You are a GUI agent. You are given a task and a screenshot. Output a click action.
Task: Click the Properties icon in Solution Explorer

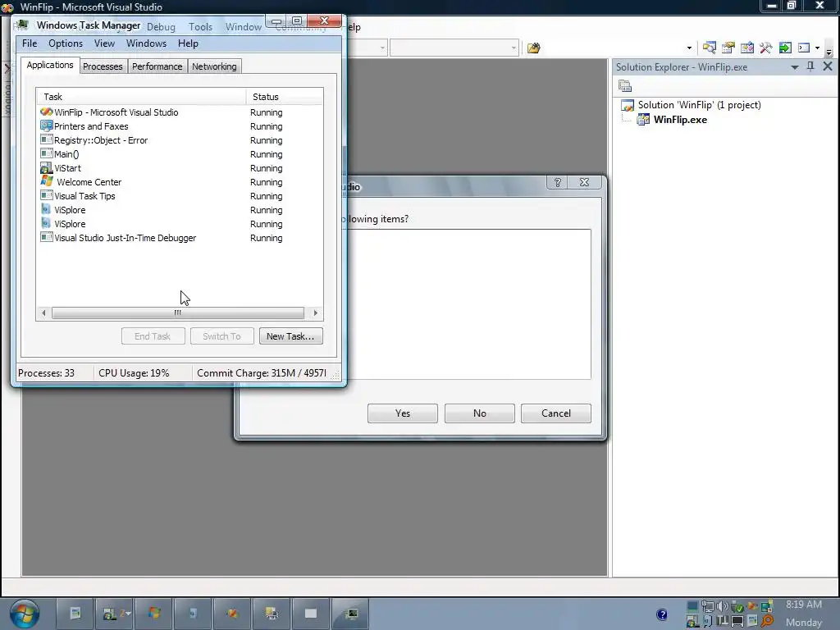coord(624,85)
